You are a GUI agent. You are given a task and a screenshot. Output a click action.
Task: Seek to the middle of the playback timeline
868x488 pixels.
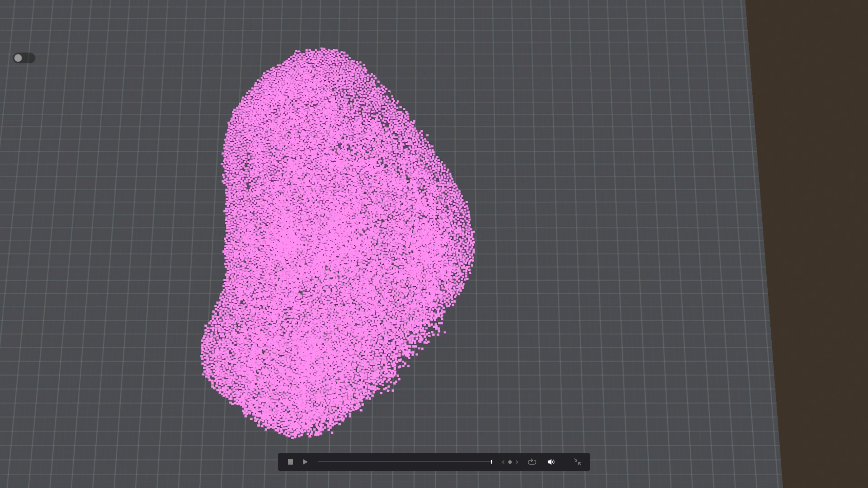pos(405,462)
